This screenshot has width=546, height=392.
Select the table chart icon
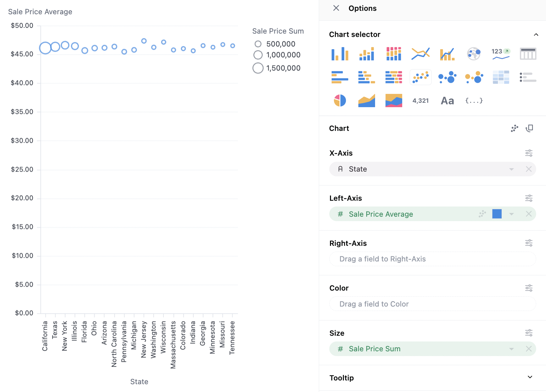click(x=528, y=54)
